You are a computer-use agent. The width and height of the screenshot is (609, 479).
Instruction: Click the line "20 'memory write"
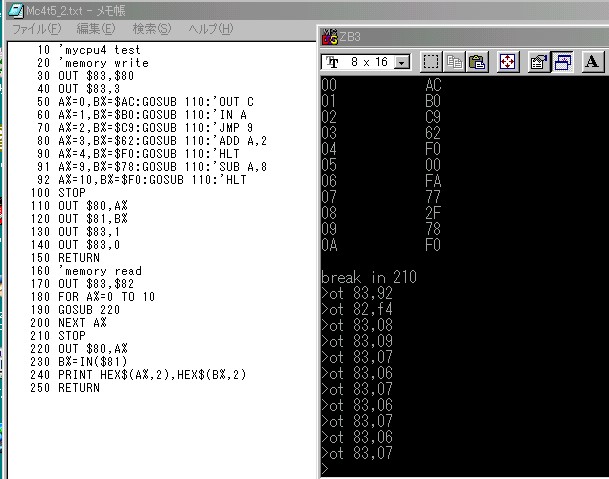pyautogui.click(x=93, y=63)
